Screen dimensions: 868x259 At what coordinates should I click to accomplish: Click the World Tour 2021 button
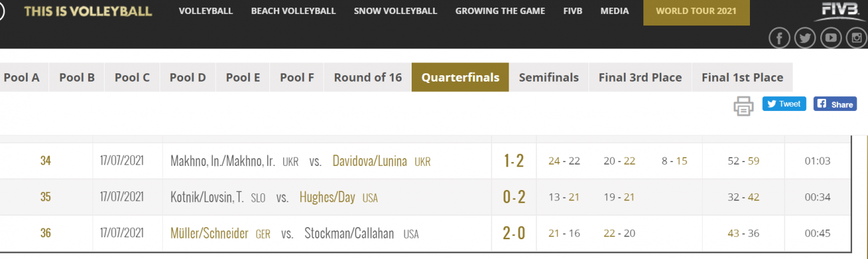click(696, 11)
